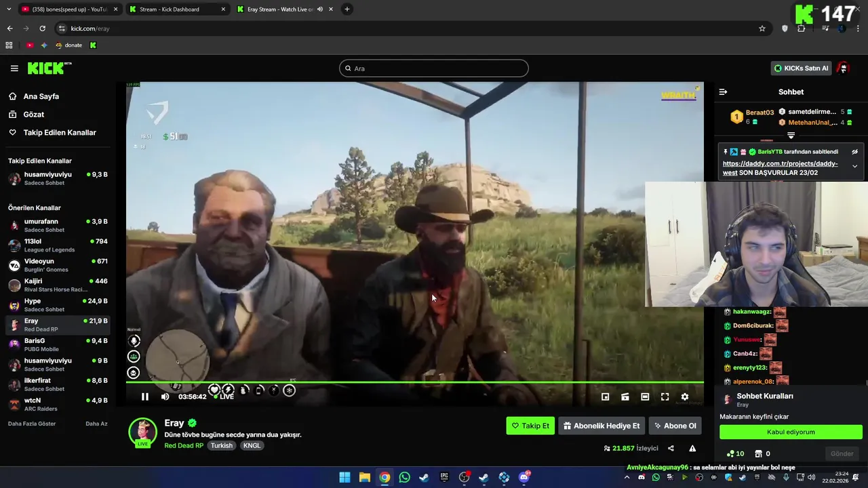The width and height of the screenshot is (868, 488).
Task: Open the clip creation icon
Action: click(625, 396)
